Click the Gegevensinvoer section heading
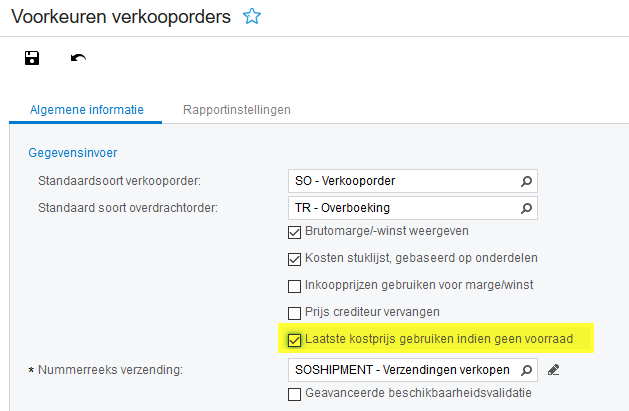Viewport: 629px width, 411px height. point(74,153)
